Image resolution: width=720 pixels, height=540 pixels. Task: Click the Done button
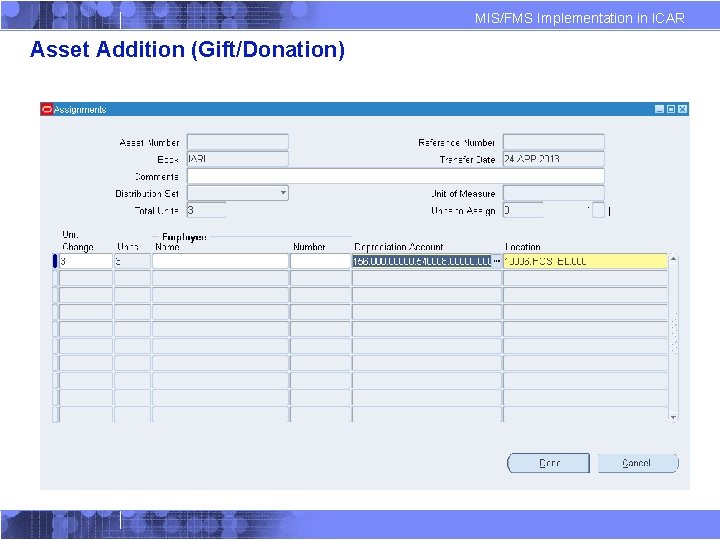tap(548, 463)
